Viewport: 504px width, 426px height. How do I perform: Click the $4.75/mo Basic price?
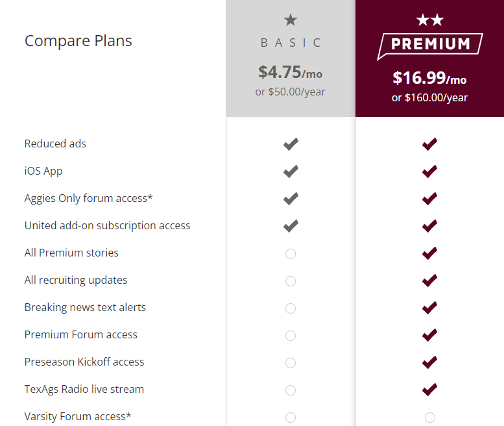(290, 72)
